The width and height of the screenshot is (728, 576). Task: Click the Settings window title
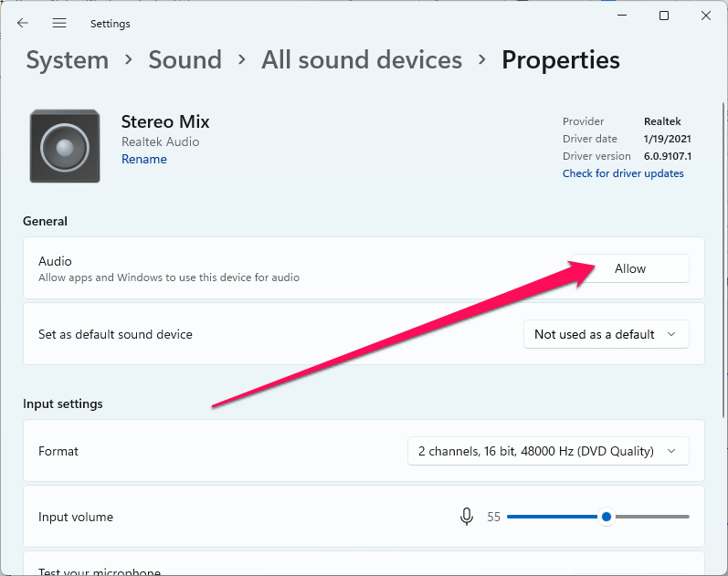tap(110, 23)
